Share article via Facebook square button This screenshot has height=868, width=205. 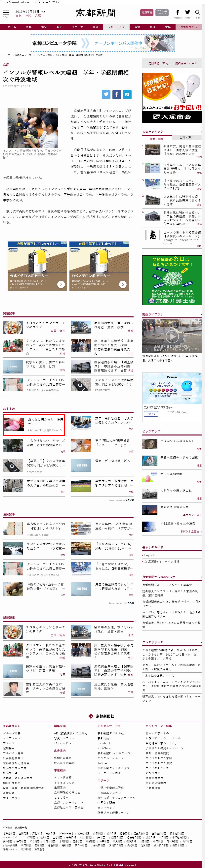pos(117,94)
